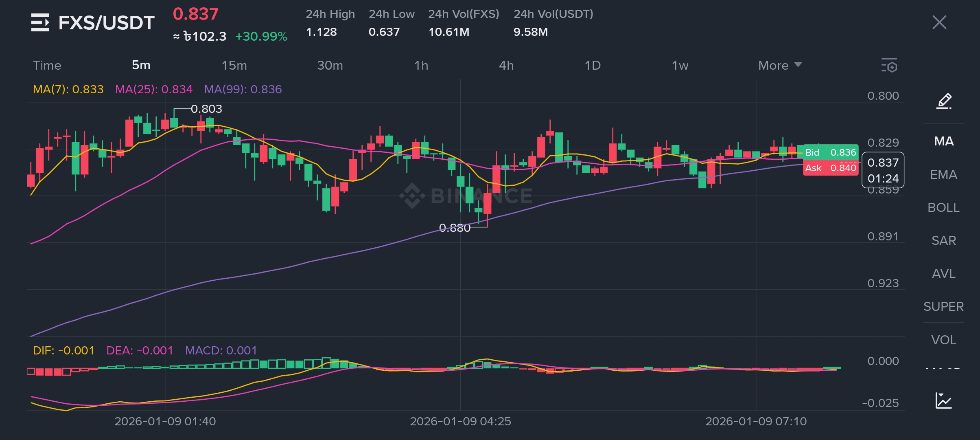
Task: Select the 1h timeframe tab
Action: [421, 65]
